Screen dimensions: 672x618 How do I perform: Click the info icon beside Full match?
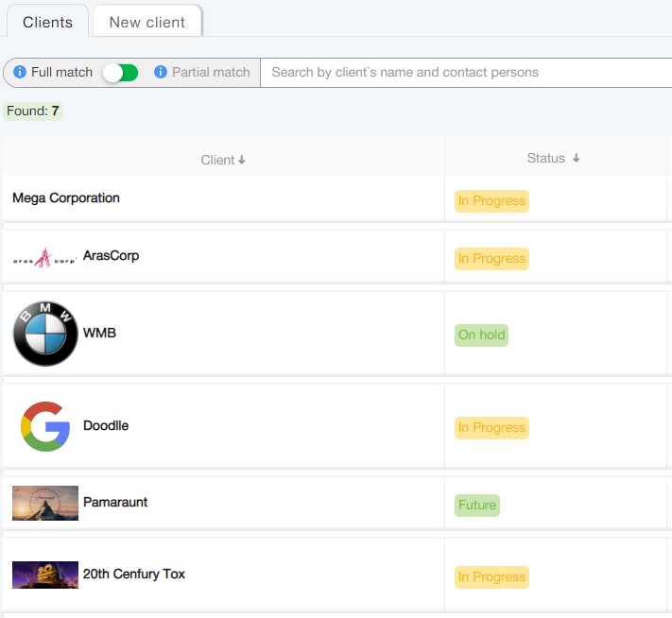point(20,73)
